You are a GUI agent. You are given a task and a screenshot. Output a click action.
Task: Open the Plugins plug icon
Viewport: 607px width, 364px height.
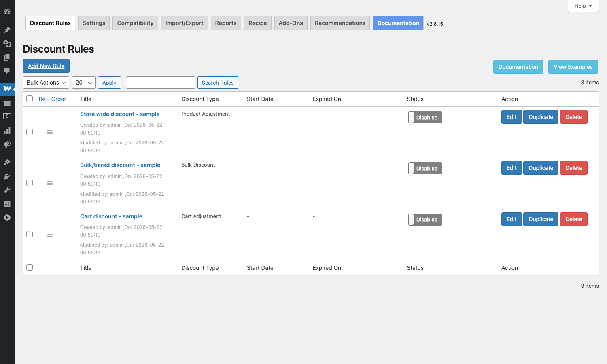click(x=7, y=176)
